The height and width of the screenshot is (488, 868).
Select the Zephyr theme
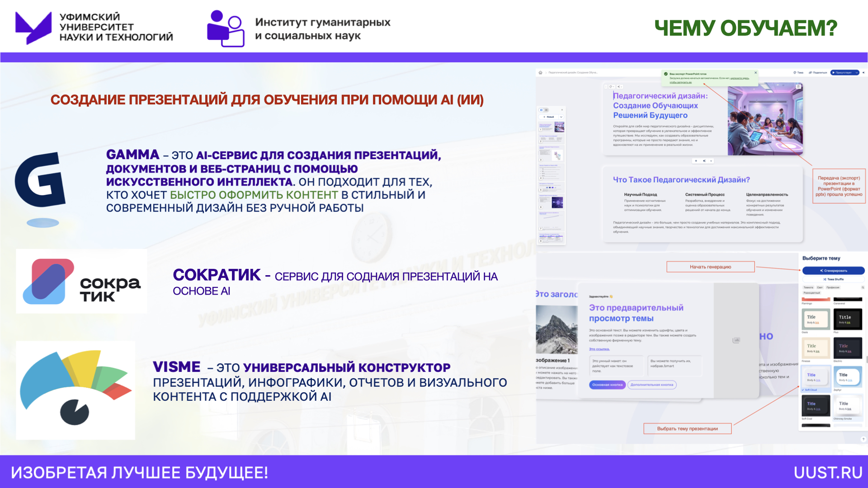click(848, 376)
